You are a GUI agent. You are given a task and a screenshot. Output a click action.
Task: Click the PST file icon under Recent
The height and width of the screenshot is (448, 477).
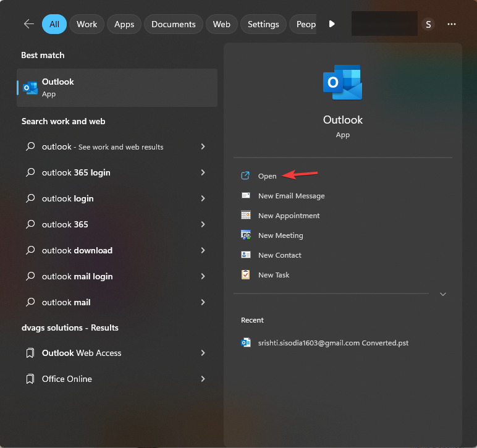(246, 342)
